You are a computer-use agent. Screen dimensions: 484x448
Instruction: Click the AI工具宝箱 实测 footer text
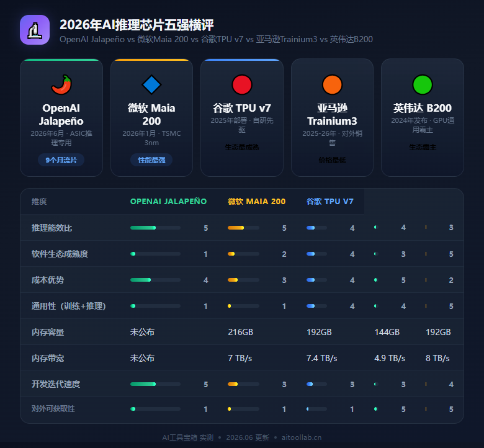coord(188,437)
